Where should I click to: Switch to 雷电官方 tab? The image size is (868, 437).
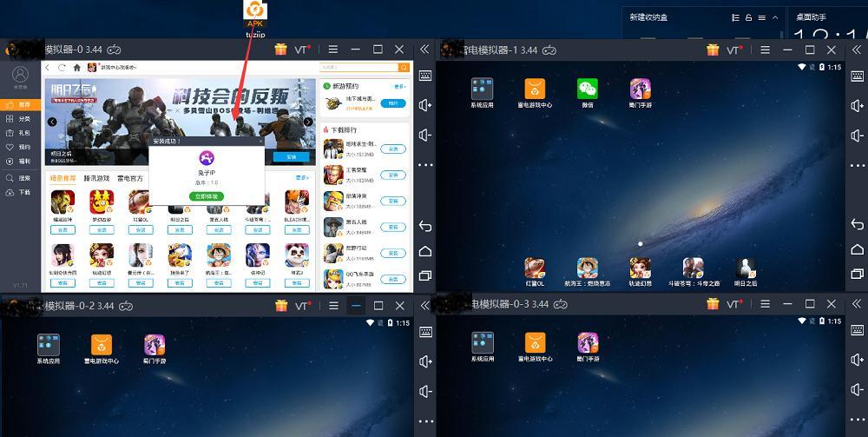pyautogui.click(x=130, y=178)
